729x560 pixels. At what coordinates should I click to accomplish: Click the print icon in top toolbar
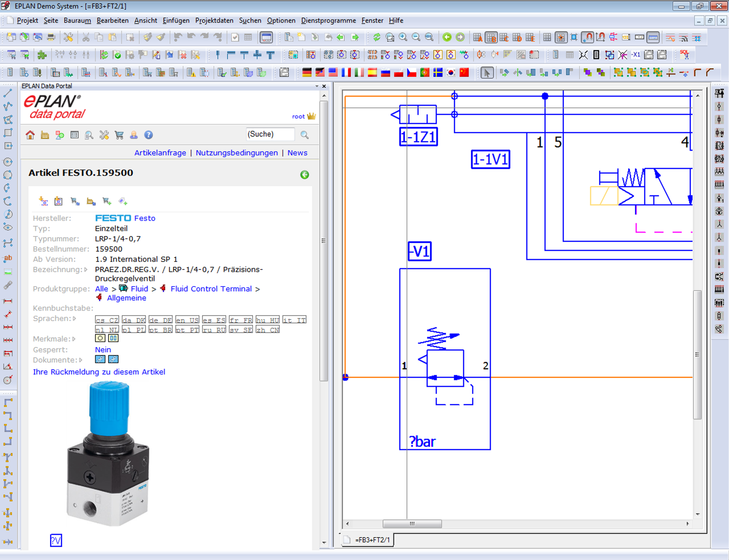coord(51,37)
